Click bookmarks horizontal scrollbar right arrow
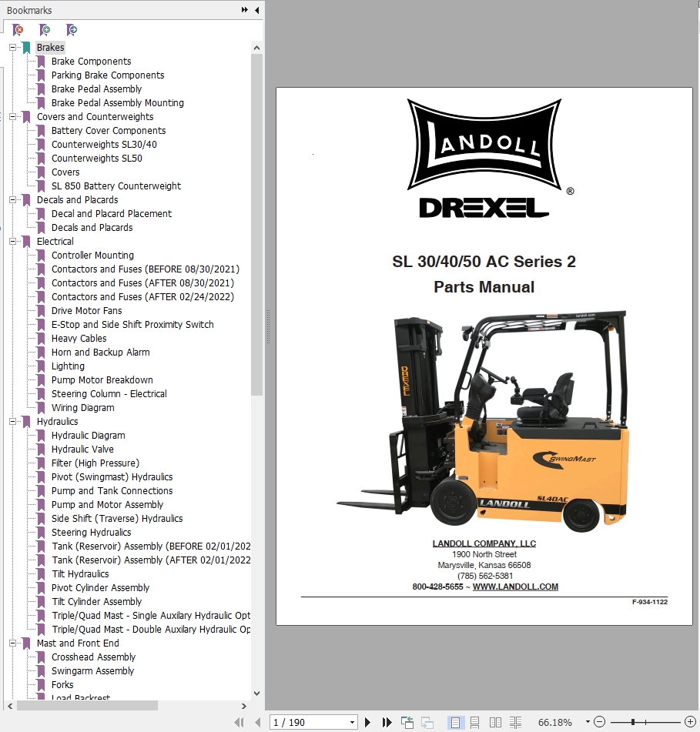700x732 pixels. coord(243,707)
